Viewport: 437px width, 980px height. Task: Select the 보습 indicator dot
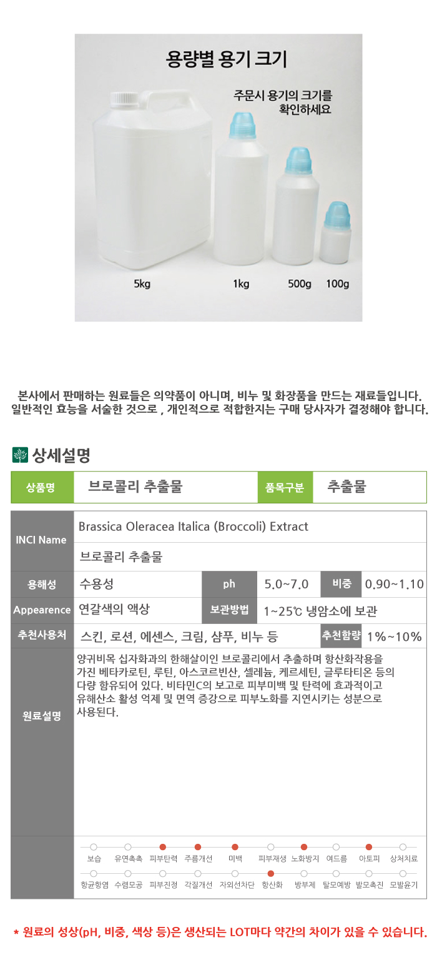(x=94, y=847)
